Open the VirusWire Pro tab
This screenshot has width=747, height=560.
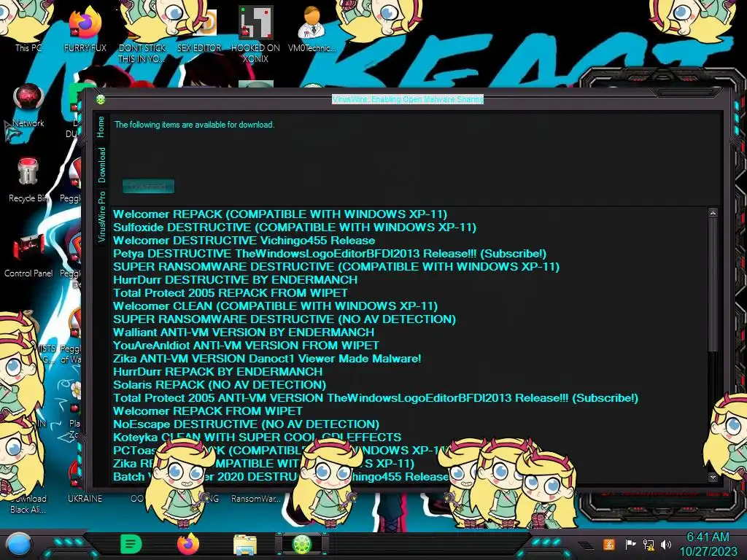click(x=101, y=216)
